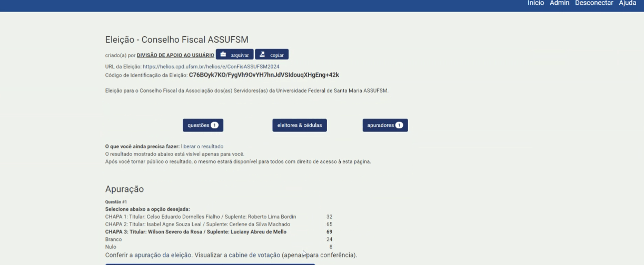Open the Admin page from the top bar
Image resolution: width=644 pixels, height=265 pixels.
(x=559, y=3)
